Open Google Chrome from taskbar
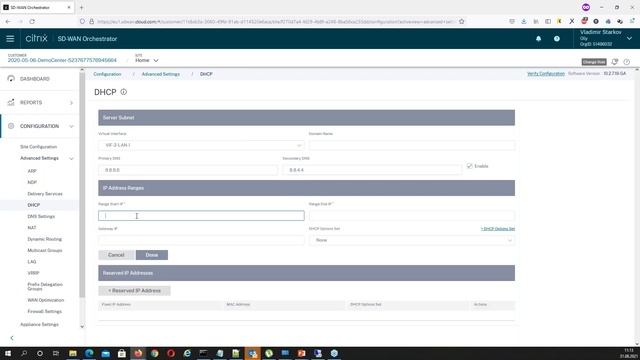This screenshot has height=360, width=640. 154,353
